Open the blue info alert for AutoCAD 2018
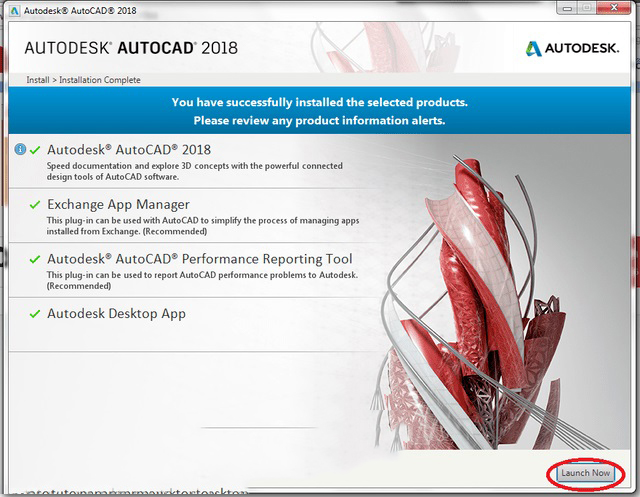The image size is (640, 497). pyautogui.click(x=20, y=149)
